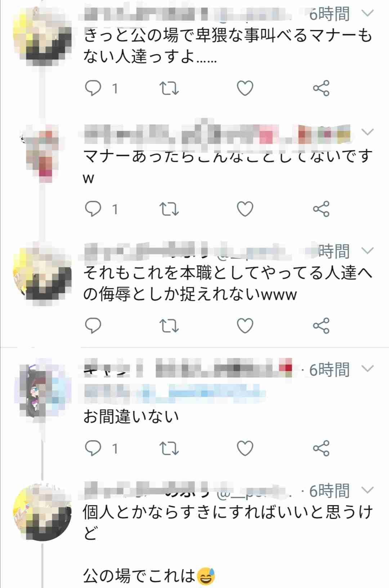
Task: Open the tweet text お間違いない
Action: tap(131, 417)
